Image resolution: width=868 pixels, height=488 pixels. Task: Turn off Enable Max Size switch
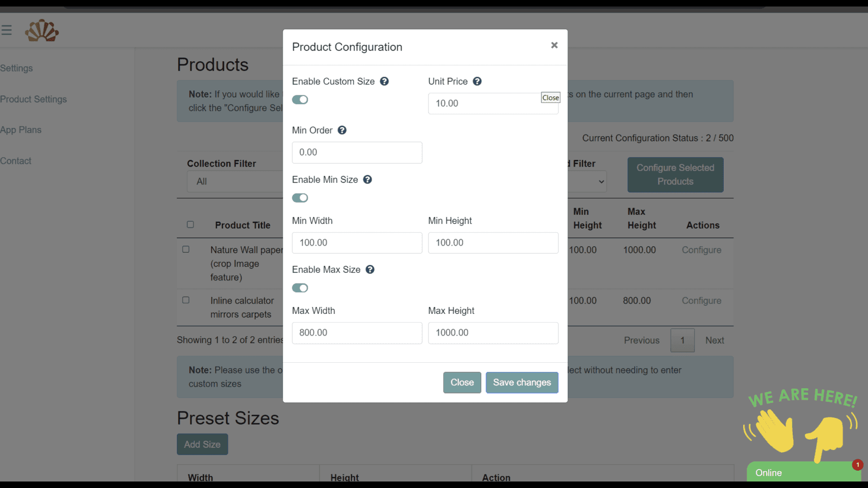click(300, 288)
